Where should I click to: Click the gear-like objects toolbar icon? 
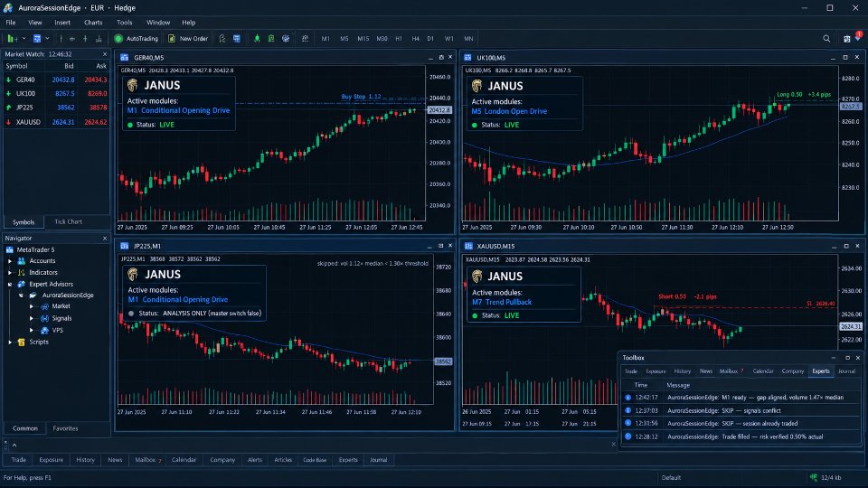pos(286,39)
